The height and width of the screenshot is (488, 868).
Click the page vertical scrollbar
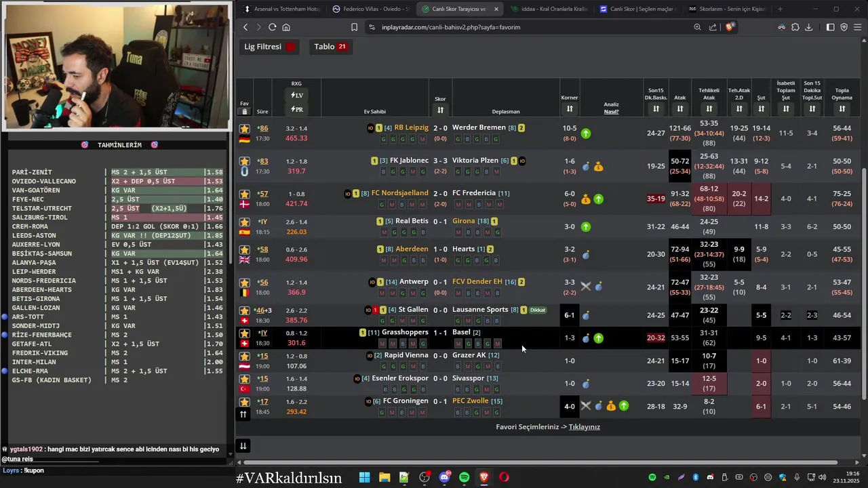(x=863, y=283)
